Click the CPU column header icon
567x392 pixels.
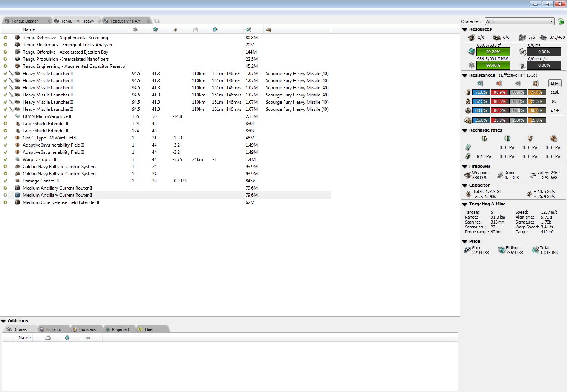[x=155, y=29]
